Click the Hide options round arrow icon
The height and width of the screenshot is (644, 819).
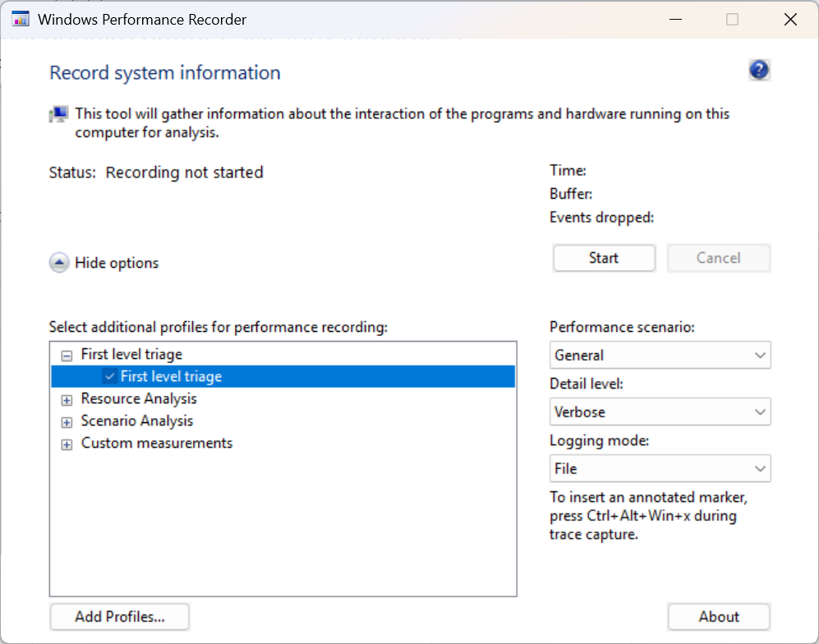pos(59,263)
